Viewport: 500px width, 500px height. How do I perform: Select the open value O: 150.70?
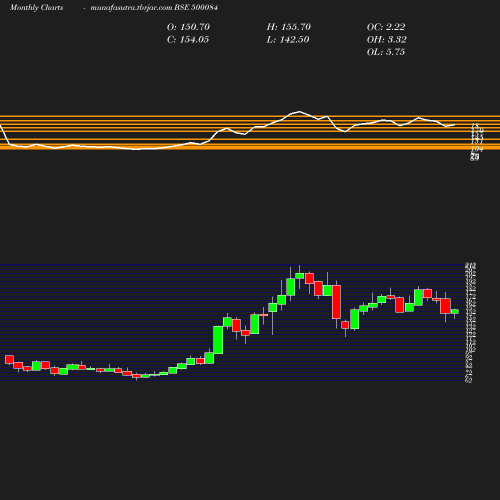coord(188,27)
